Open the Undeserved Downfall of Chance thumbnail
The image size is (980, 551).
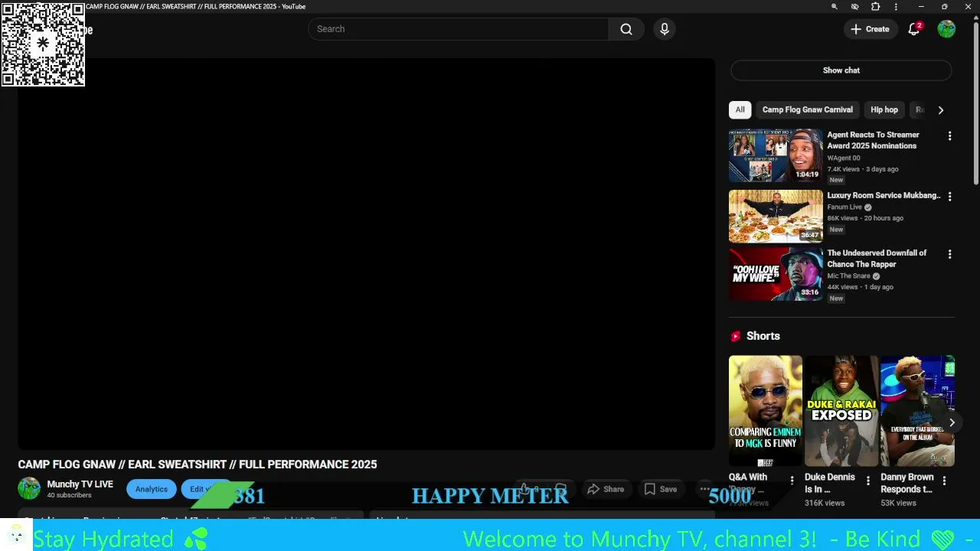776,274
